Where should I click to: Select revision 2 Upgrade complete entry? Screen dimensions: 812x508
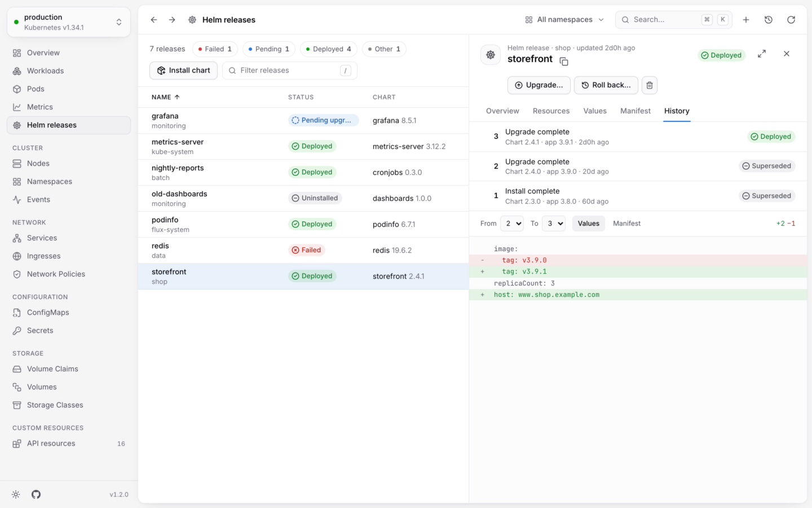point(638,166)
